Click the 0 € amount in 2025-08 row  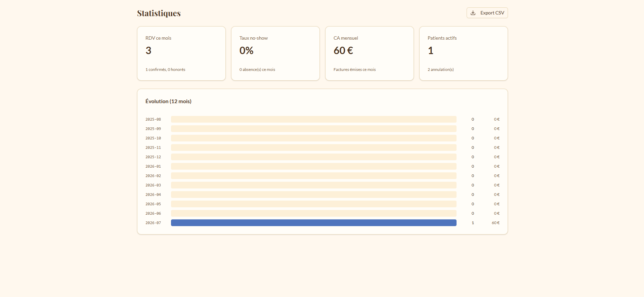(x=497, y=119)
